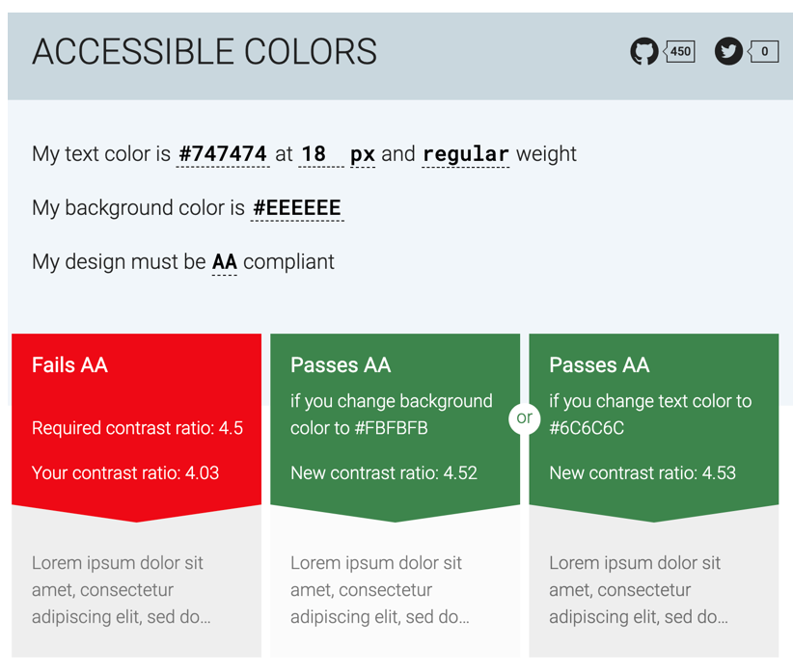Select the red Fails AA card

coord(136,419)
